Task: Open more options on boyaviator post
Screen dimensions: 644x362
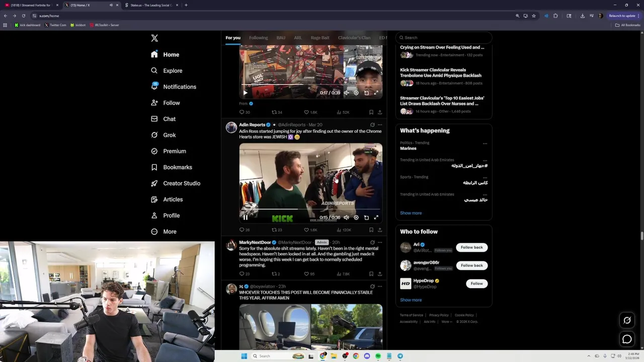Action: [380, 287]
